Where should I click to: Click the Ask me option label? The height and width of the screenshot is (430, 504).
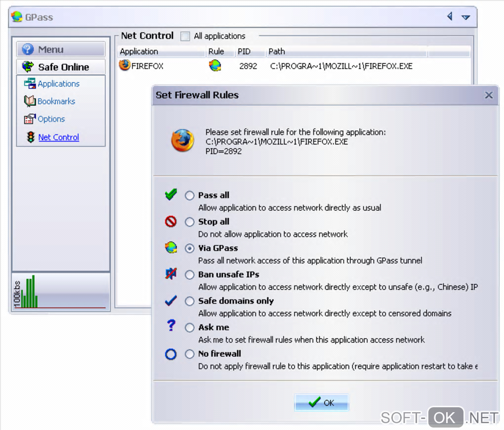(214, 327)
